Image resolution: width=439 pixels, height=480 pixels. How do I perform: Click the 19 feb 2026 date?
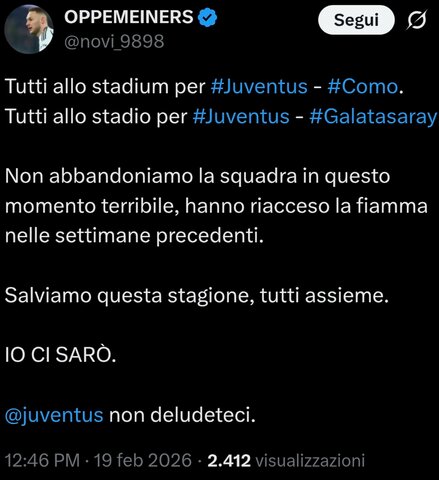point(143,460)
